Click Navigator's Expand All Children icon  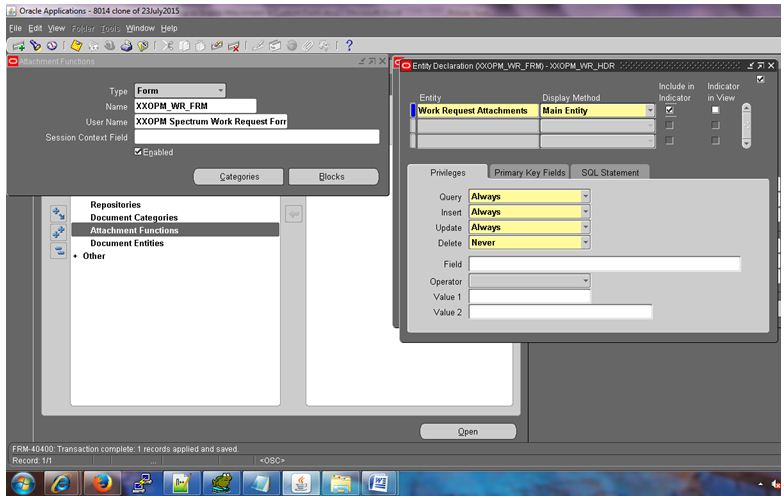58,214
